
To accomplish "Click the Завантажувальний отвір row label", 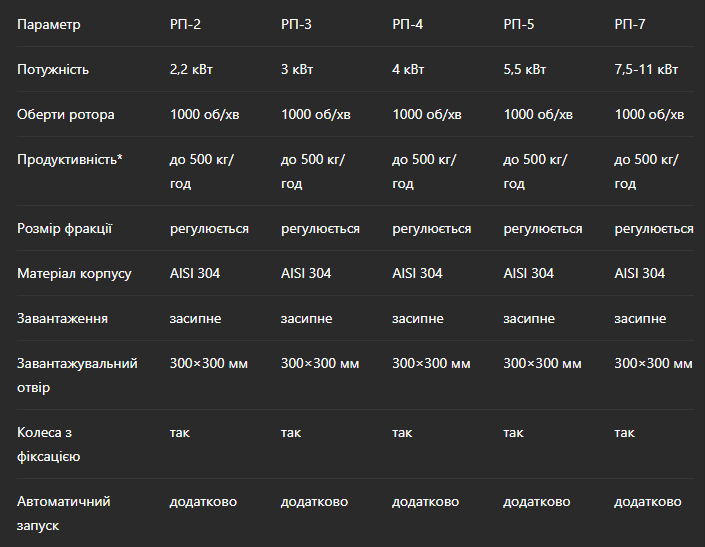I will point(77,375).
